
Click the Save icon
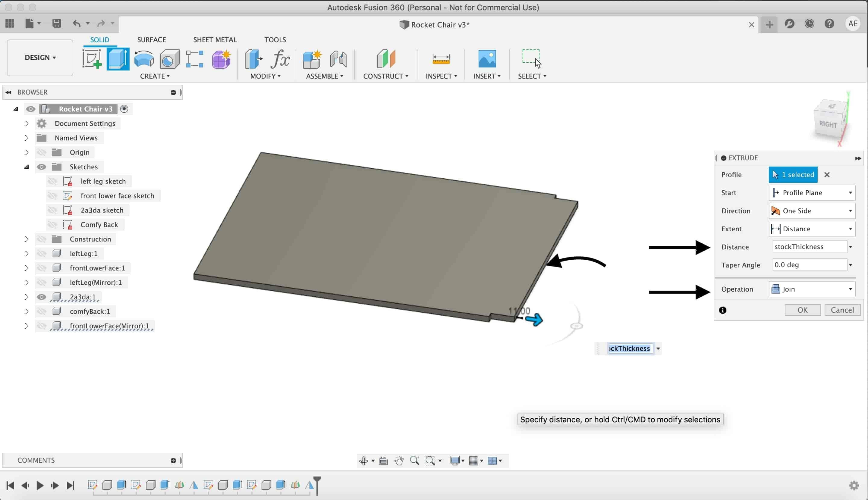point(56,23)
